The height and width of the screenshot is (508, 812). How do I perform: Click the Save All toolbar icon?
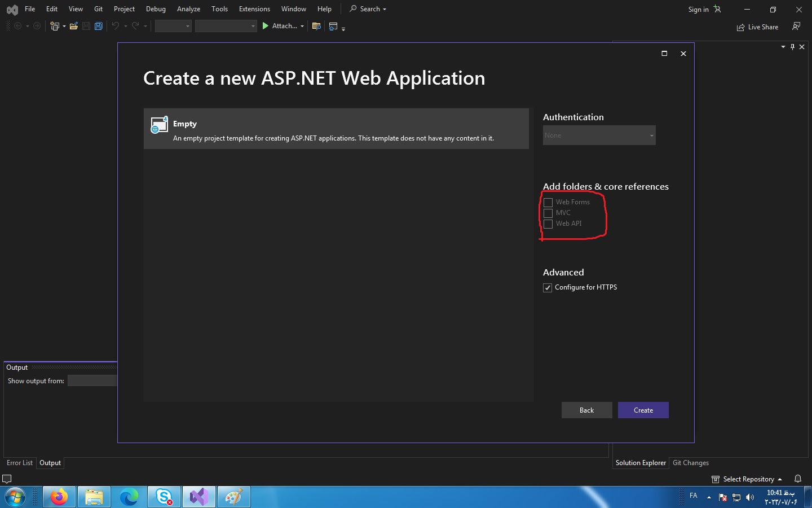[x=99, y=26]
